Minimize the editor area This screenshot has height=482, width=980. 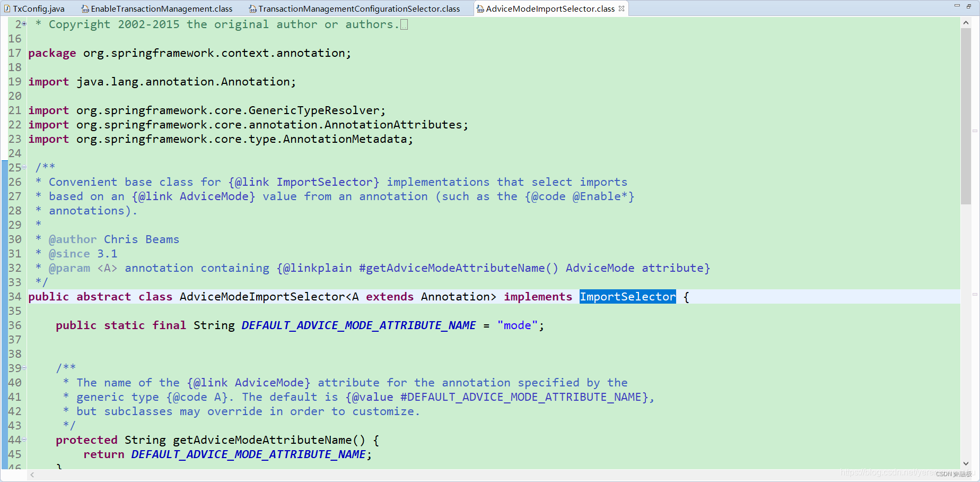[957, 6]
